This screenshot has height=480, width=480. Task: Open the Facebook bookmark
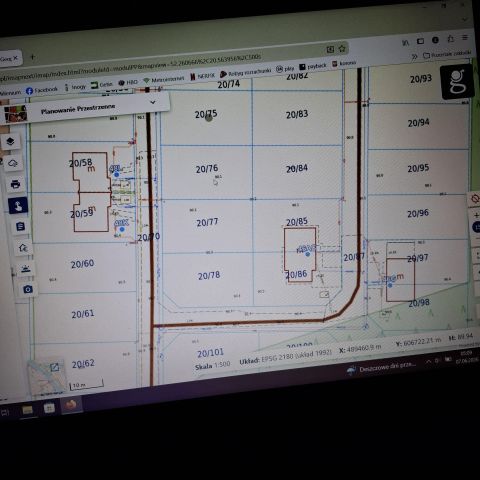coord(42,90)
